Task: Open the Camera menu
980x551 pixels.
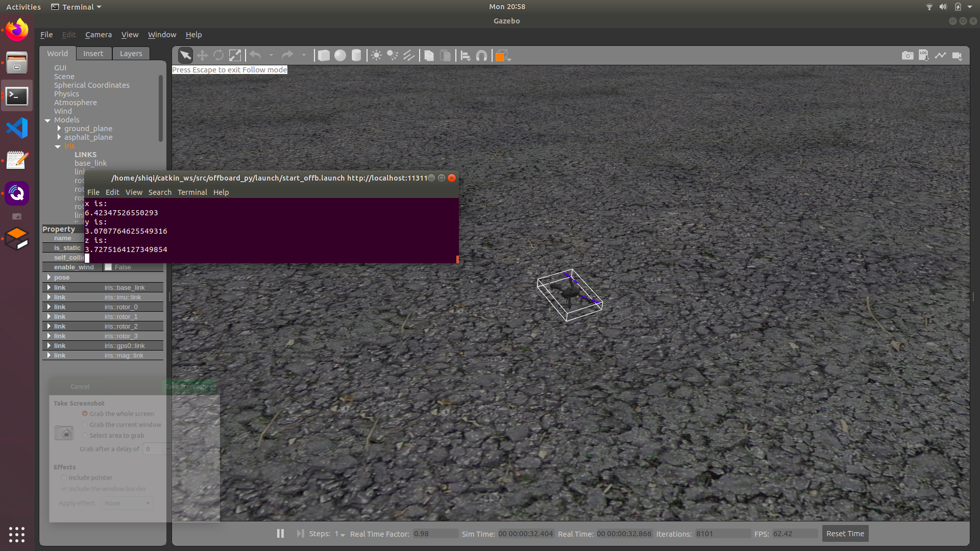Action: 99,35
